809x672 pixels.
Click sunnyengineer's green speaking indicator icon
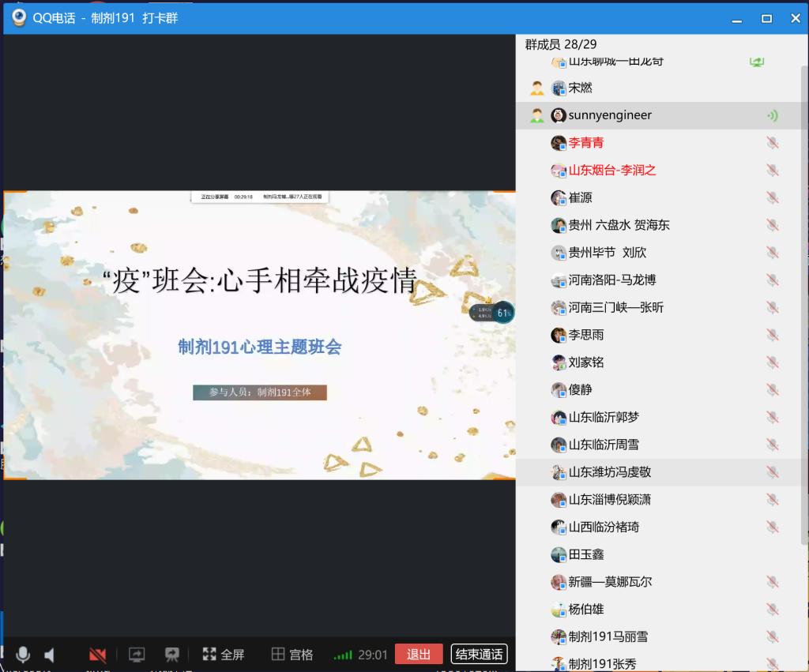point(772,115)
